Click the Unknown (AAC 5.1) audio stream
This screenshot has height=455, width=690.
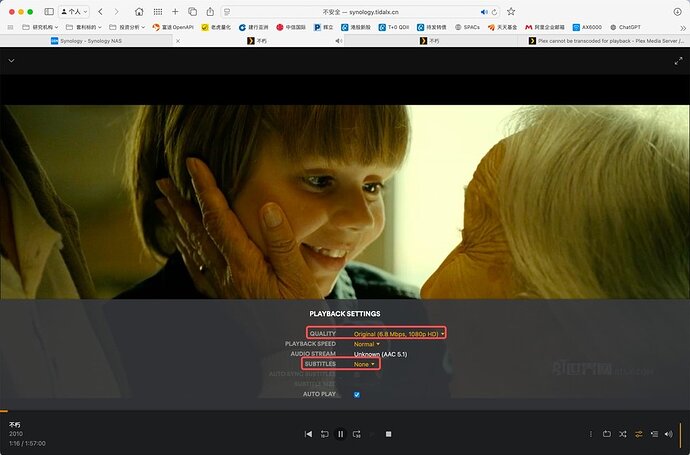click(380, 354)
